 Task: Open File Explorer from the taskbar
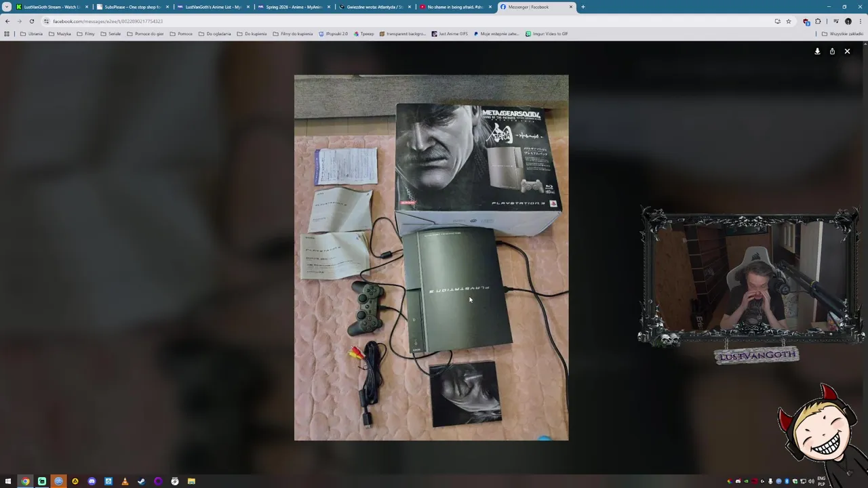pyautogui.click(x=191, y=481)
